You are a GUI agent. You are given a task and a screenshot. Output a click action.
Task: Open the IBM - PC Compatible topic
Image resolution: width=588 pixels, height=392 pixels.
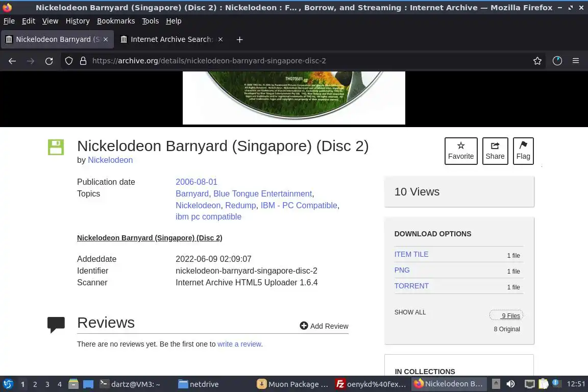point(299,206)
